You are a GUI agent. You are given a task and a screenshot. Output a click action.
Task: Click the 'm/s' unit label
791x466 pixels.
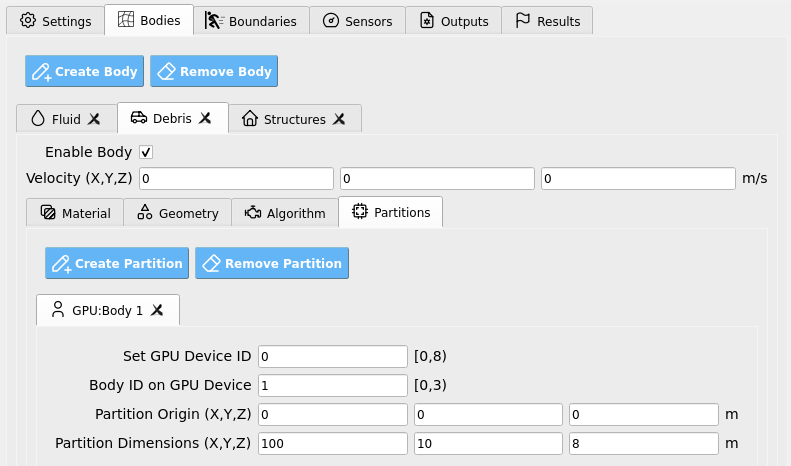(755, 178)
